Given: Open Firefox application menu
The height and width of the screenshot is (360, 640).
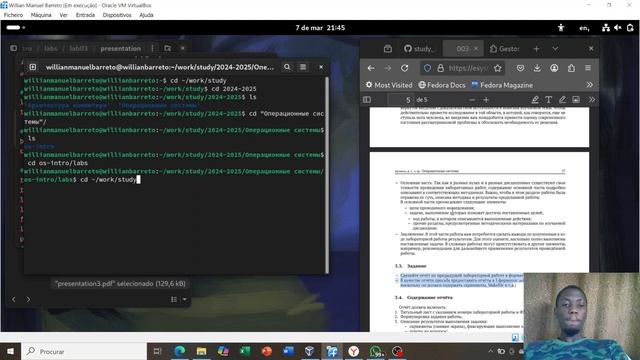Looking at the screenshot, I should click(588, 68).
